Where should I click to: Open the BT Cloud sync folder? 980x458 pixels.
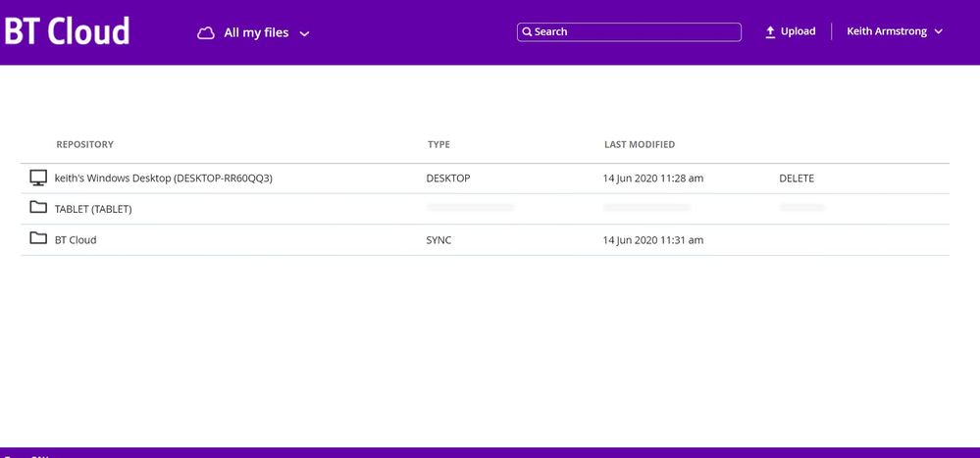coord(76,240)
